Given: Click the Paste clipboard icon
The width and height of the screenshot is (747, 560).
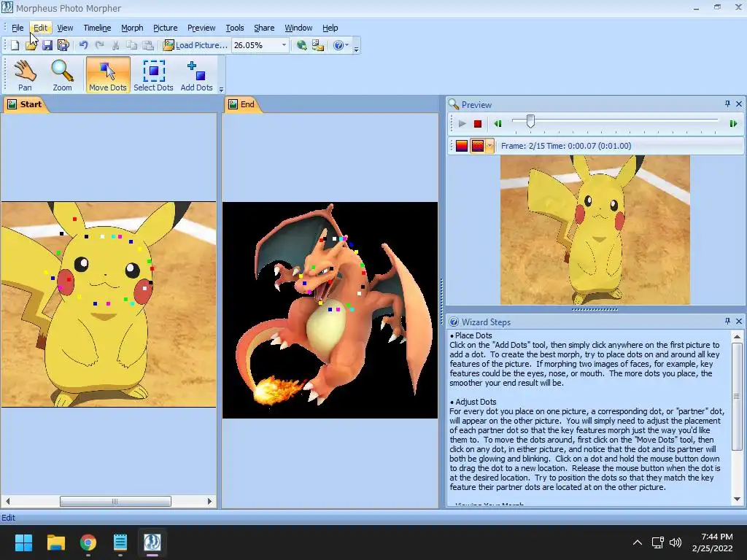Looking at the screenshot, I should point(148,45).
